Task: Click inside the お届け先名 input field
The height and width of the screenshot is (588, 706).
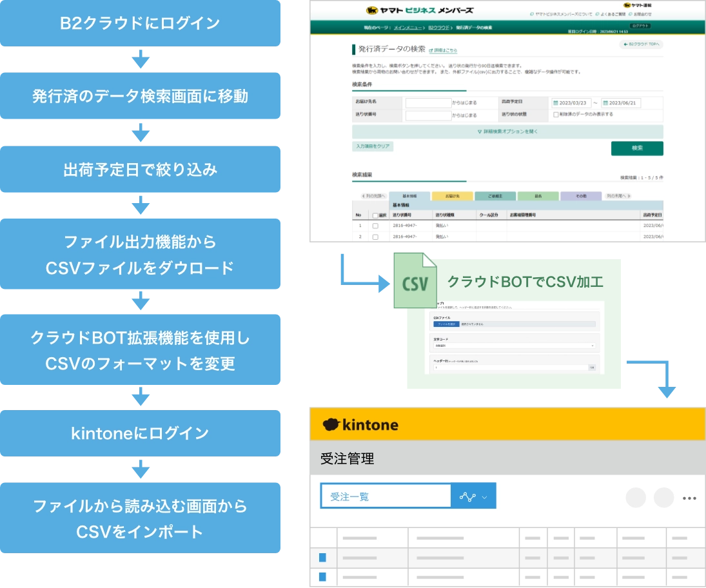Action: (x=427, y=101)
